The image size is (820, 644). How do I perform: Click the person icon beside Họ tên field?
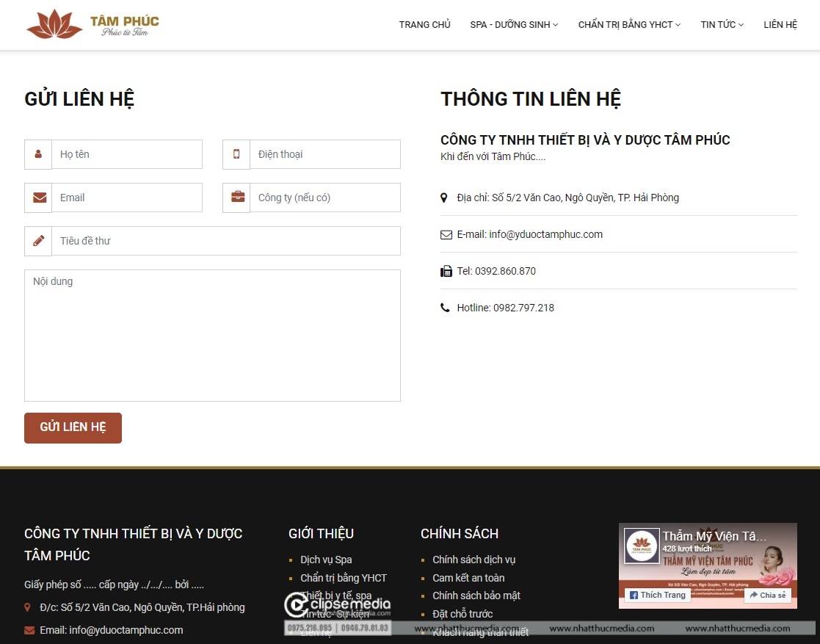coord(37,154)
